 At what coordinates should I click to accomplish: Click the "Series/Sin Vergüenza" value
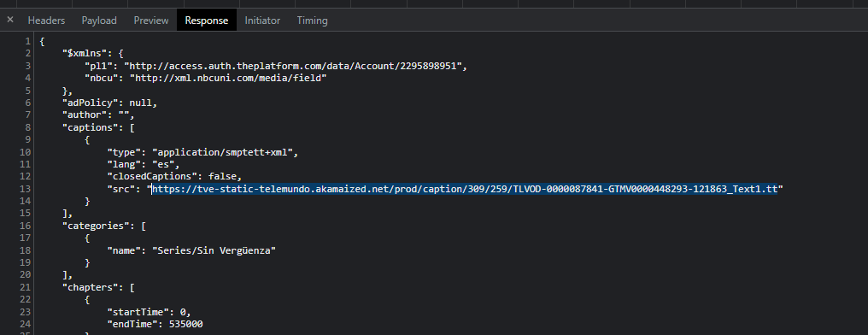point(214,250)
